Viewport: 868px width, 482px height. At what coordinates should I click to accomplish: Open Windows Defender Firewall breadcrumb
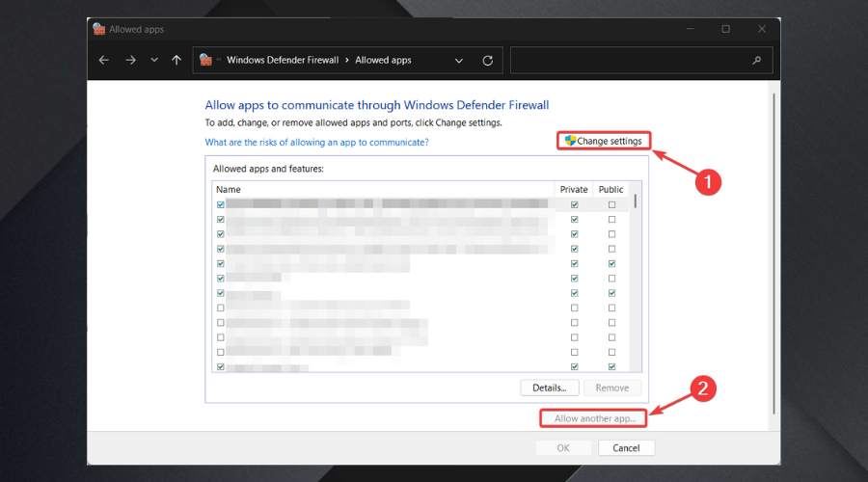click(x=283, y=60)
